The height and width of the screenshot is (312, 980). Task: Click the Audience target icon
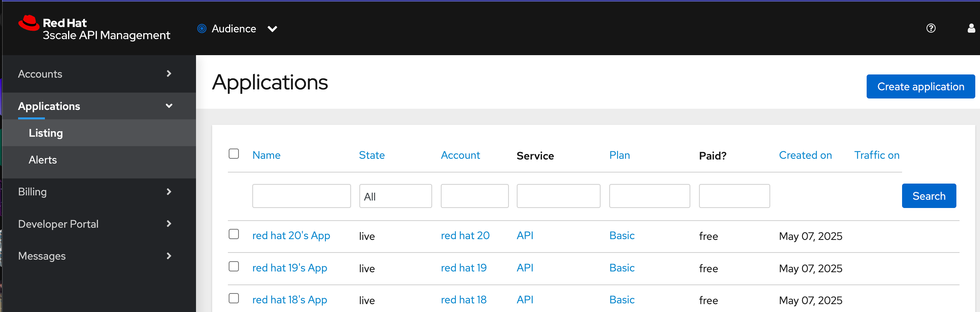202,28
